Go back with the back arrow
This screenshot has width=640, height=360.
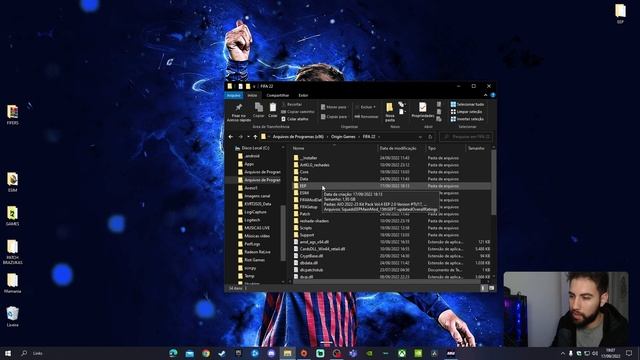(x=231, y=137)
